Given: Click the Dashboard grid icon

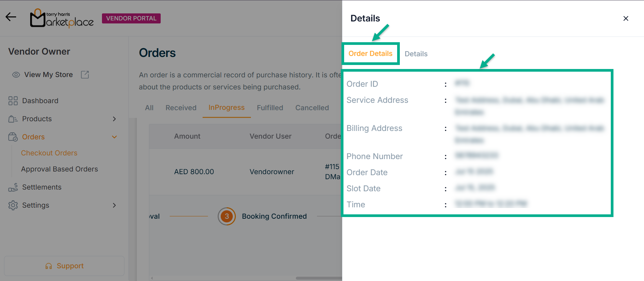Looking at the screenshot, I should [x=13, y=101].
